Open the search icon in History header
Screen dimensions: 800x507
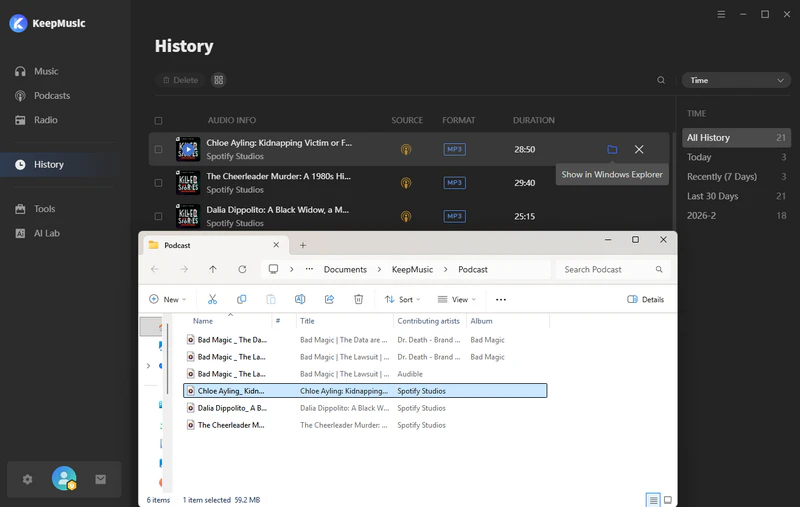click(x=661, y=80)
